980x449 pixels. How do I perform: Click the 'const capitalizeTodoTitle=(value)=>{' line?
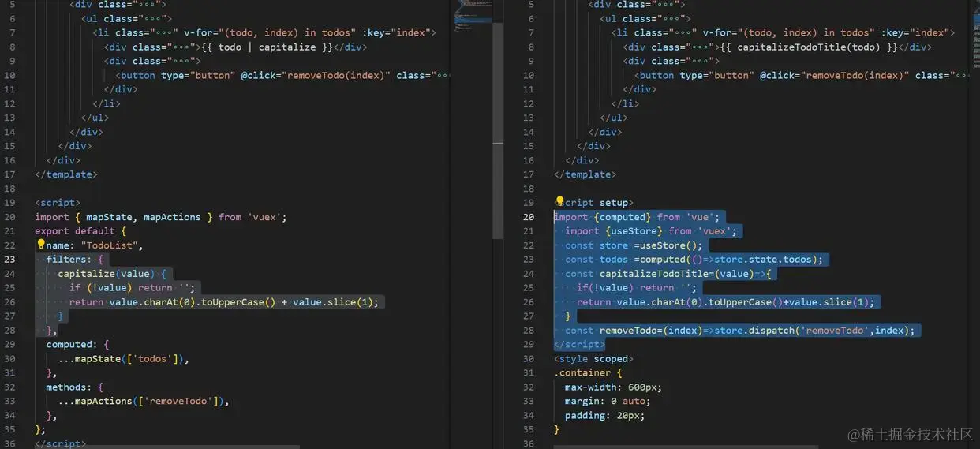point(668,274)
